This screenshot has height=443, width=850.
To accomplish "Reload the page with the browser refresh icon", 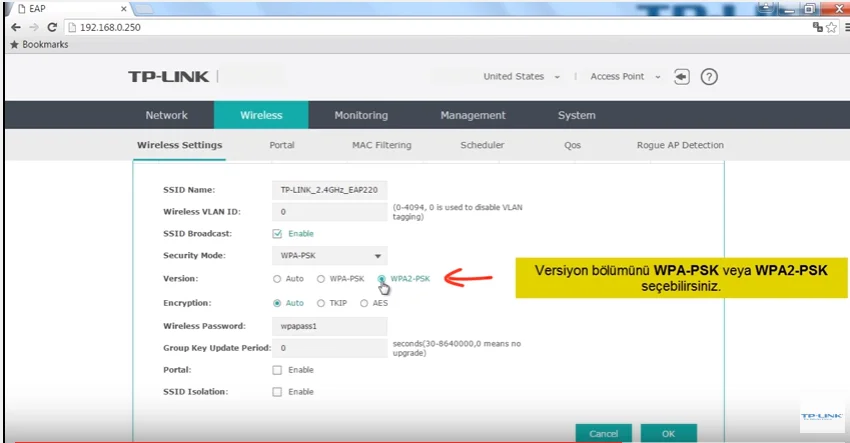I will (x=52, y=27).
